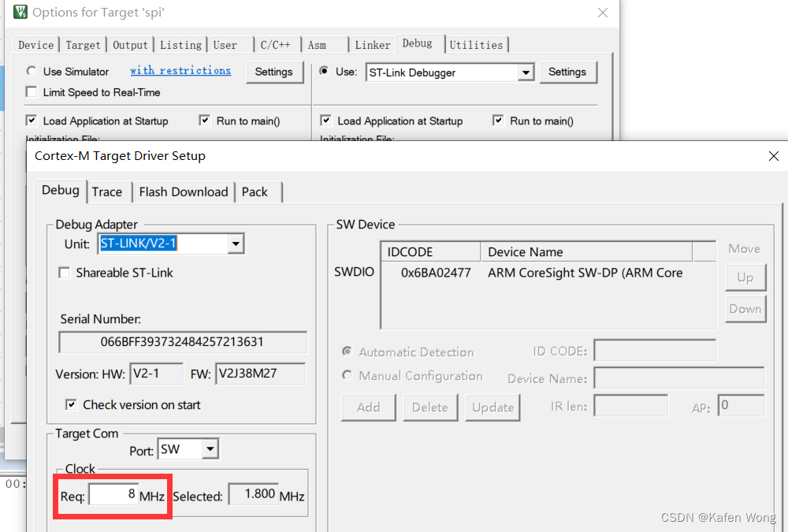Click Settings button next to ST-Link Debugger
The image size is (788, 532).
pyautogui.click(x=567, y=72)
